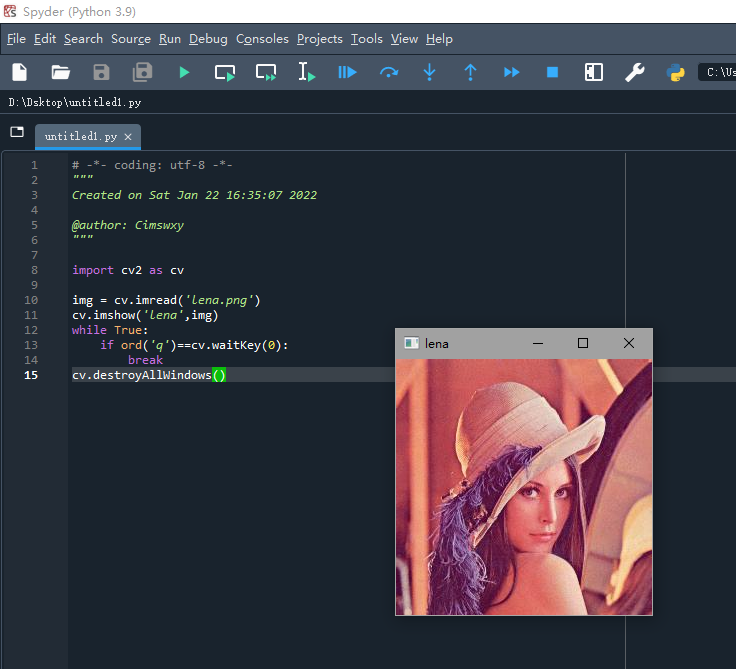This screenshot has width=736, height=669.
Task: Save all files with the double-disk icon
Action: [x=142, y=72]
